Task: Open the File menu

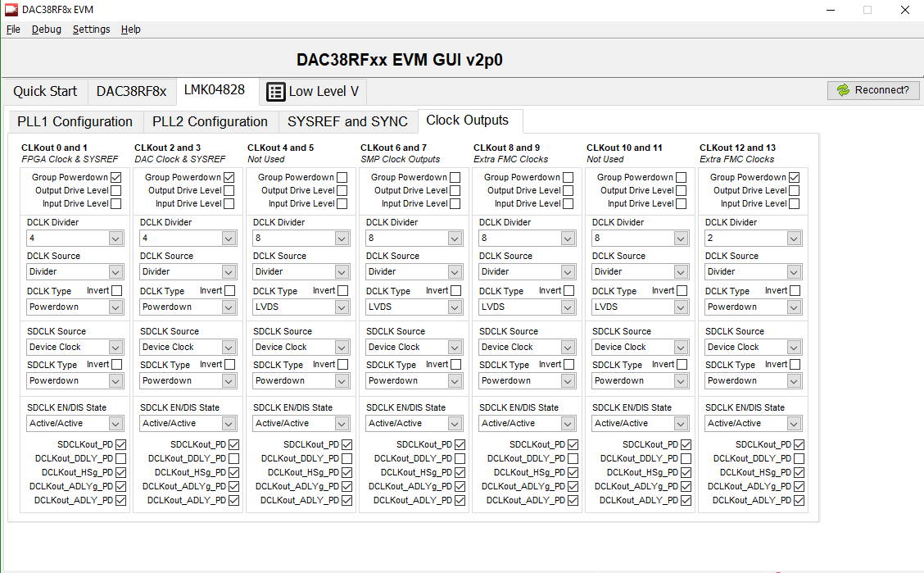Action: (x=13, y=30)
